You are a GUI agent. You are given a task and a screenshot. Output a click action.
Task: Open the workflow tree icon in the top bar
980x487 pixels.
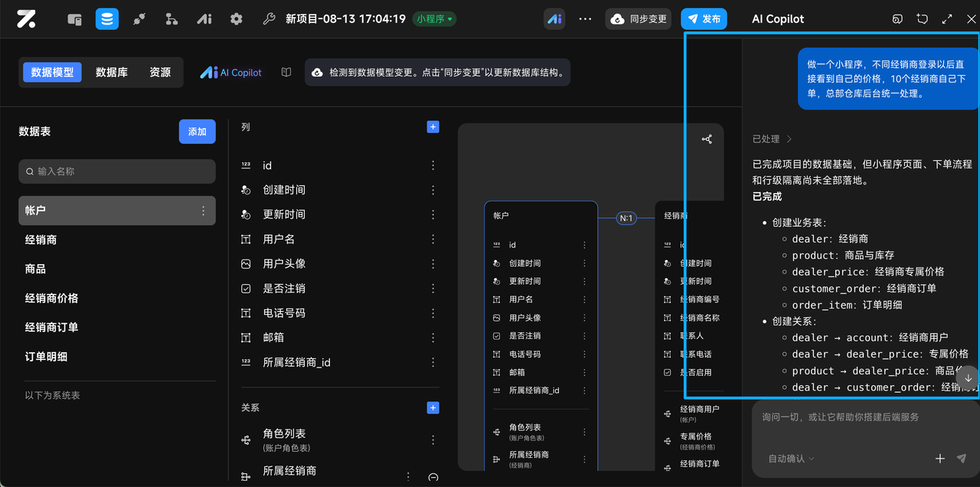pyautogui.click(x=171, y=19)
